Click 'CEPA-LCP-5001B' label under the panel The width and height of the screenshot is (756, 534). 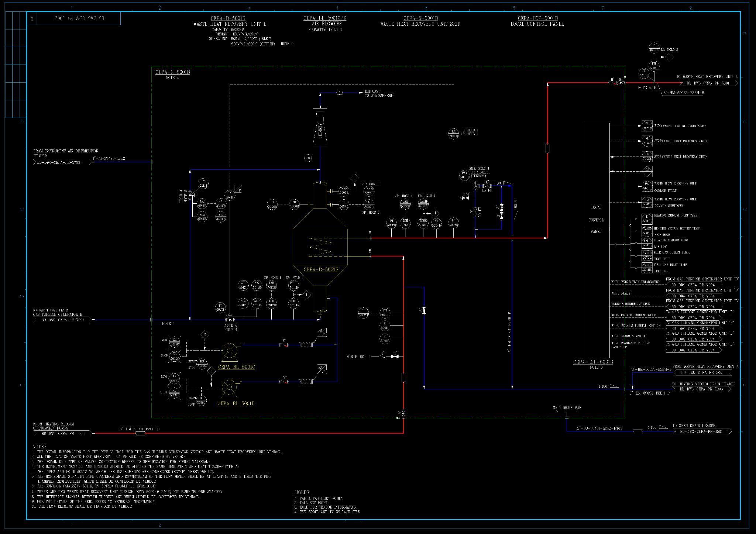593,362
